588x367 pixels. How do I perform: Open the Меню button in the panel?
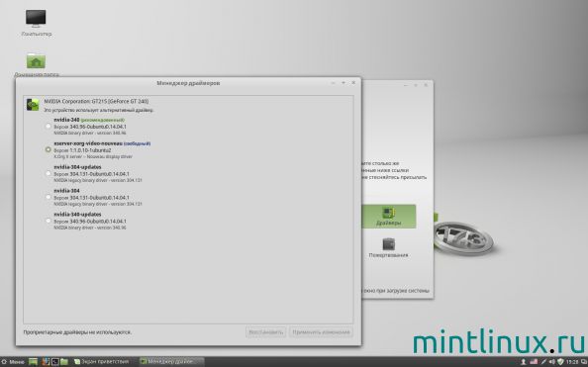[13, 362]
